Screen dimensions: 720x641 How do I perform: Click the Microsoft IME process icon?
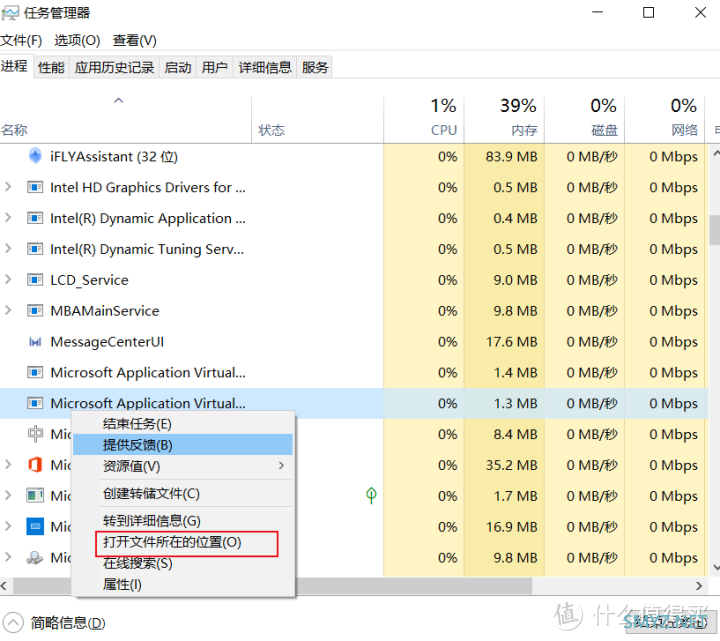35,434
